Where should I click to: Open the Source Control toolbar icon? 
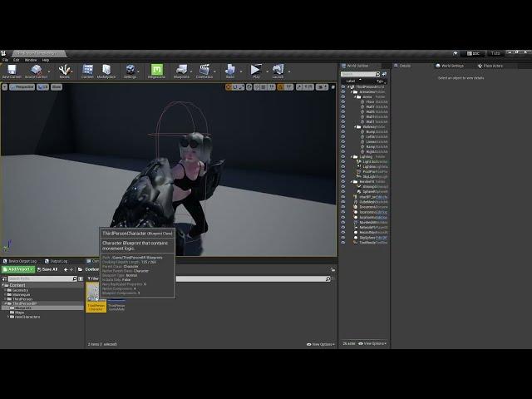click(x=36, y=70)
